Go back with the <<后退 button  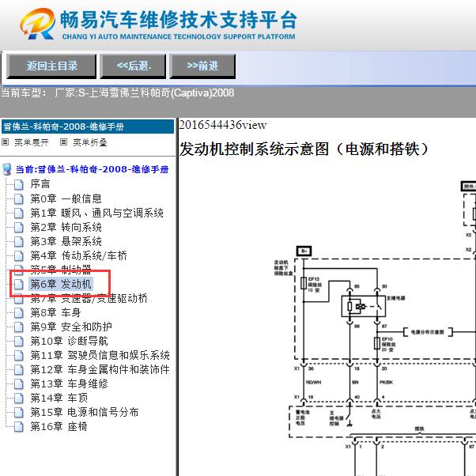133,66
